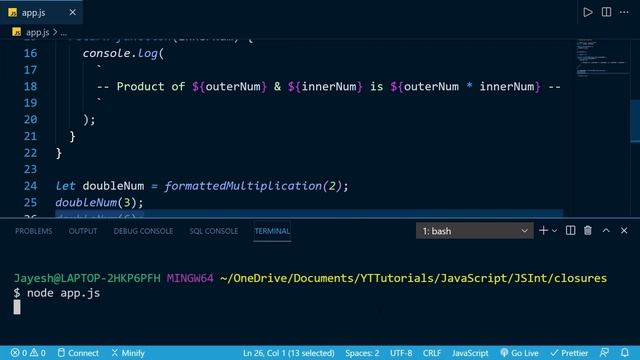The width and height of the screenshot is (640, 360).
Task: Click line number 24 in the gutter
Action: click(x=30, y=186)
